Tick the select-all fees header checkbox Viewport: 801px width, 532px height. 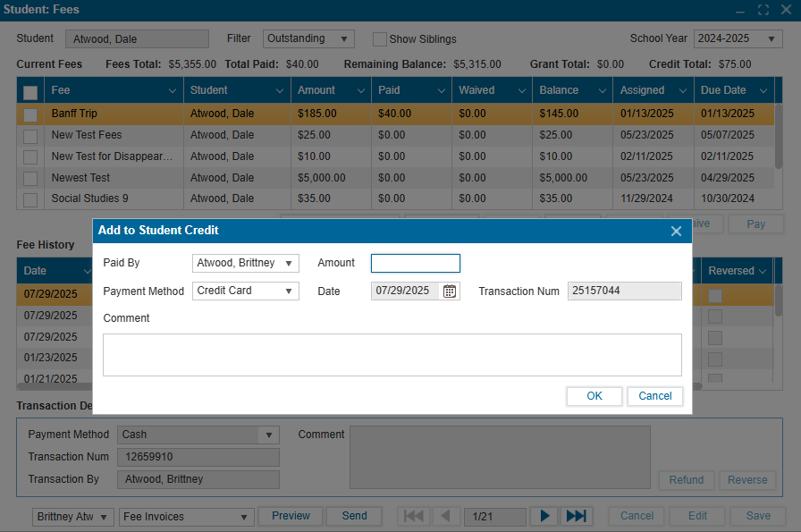coord(30,92)
